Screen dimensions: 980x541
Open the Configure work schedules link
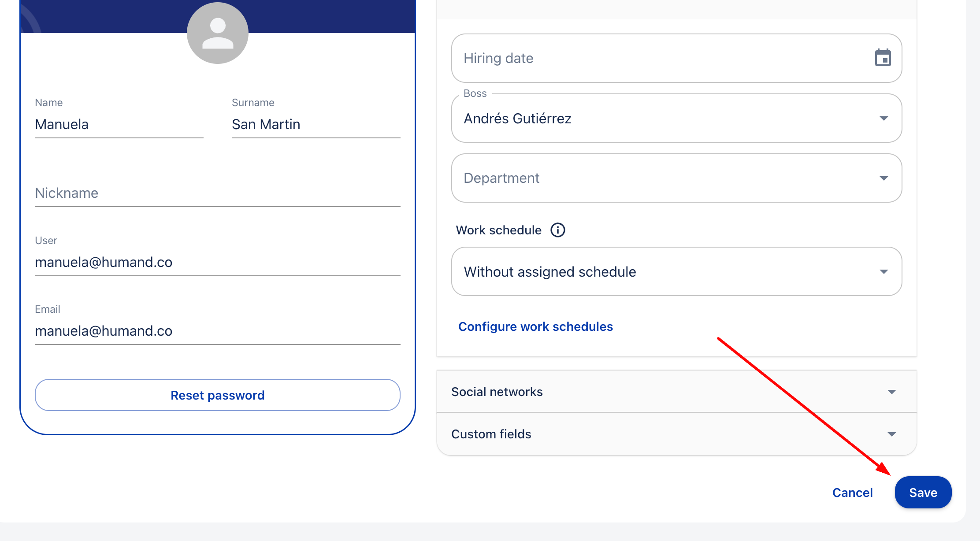click(x=535, y=326)
